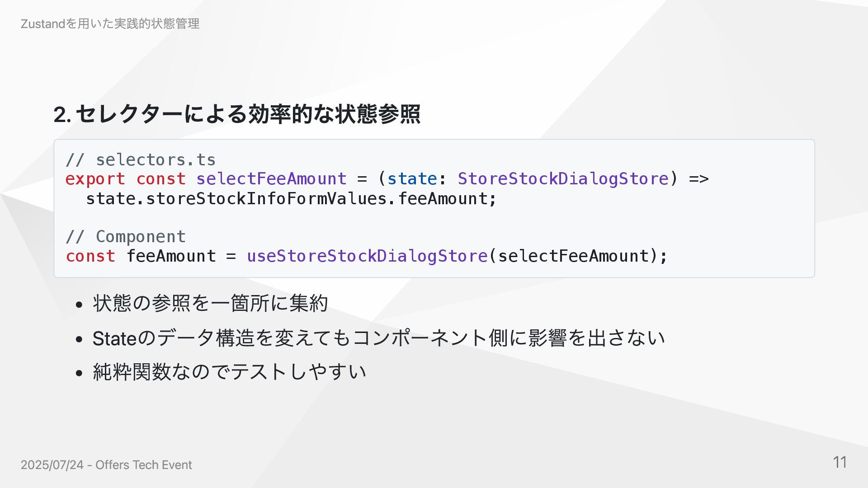Click first bullet 状態の参照を一箇所に集約
Screen dimensions: 868x488
point(210,303)
